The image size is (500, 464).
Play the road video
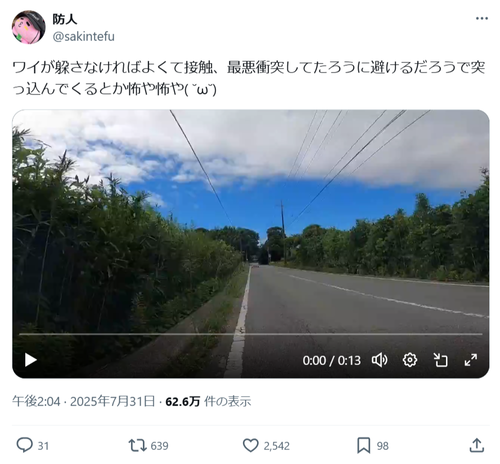click(31, 360)
